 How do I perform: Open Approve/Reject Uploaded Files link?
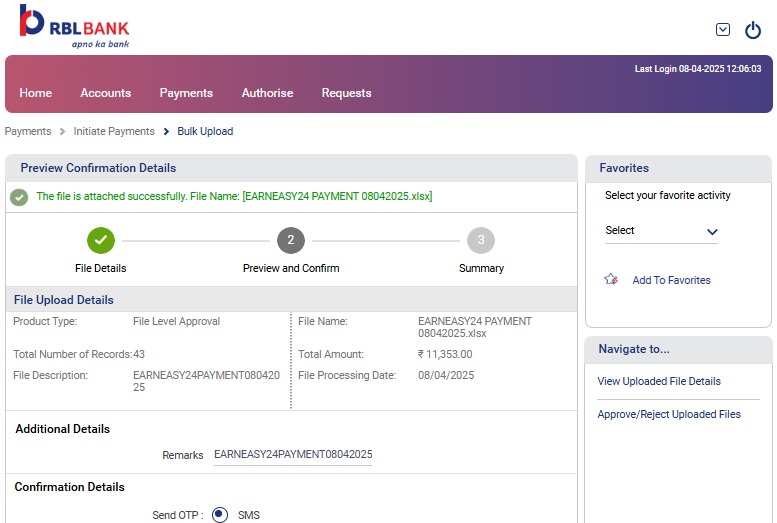[x=669, y=414]
